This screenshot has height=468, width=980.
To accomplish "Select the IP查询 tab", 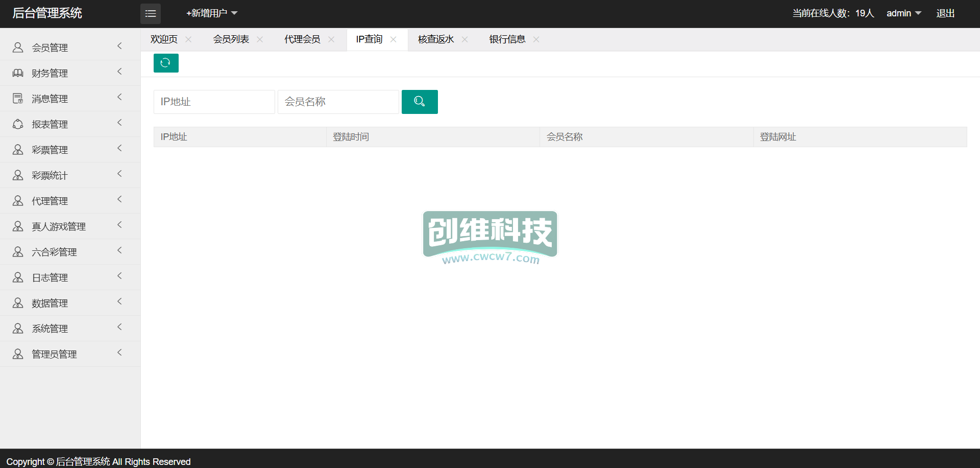I will tap(370, 39).
